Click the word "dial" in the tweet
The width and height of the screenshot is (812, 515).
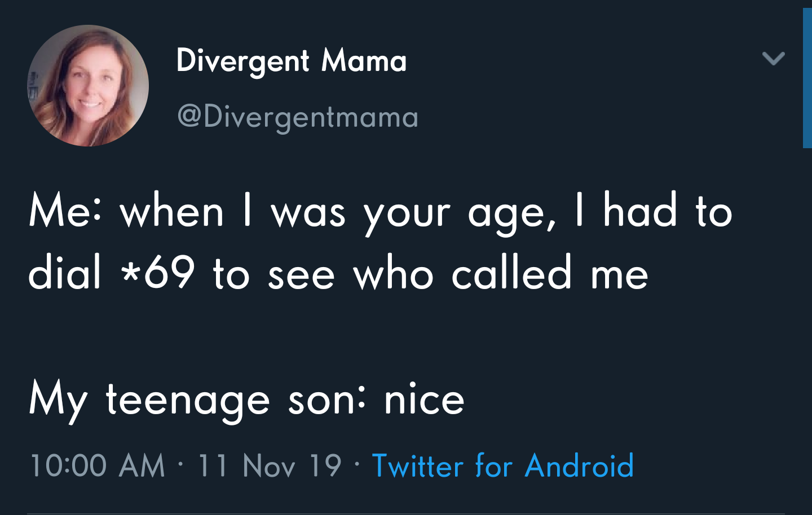pos(65,273)
